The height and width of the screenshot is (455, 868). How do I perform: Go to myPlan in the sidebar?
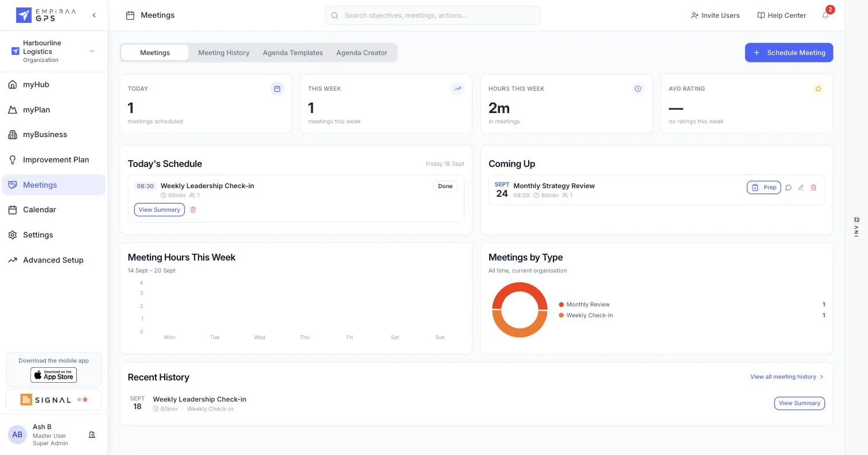[x=53, y=110]
